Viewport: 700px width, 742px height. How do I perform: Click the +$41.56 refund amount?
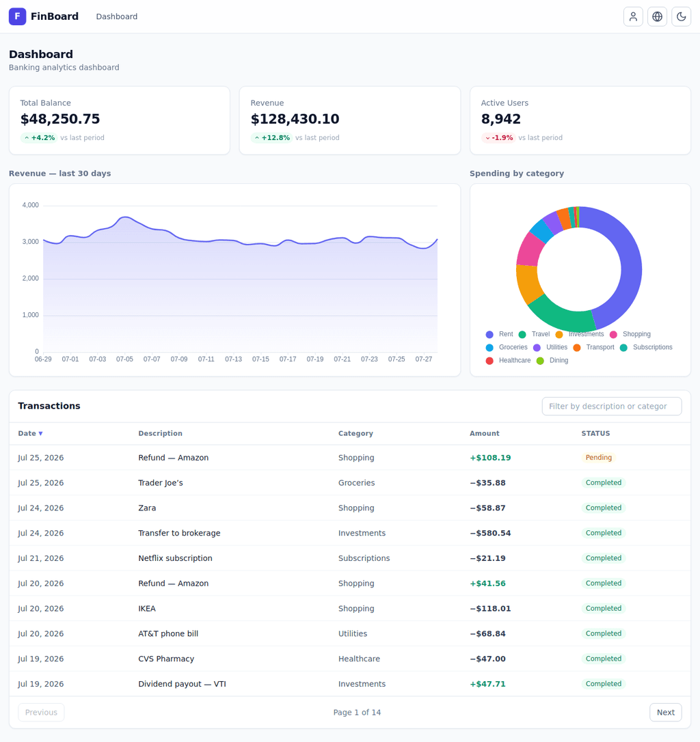click(487, 583)
